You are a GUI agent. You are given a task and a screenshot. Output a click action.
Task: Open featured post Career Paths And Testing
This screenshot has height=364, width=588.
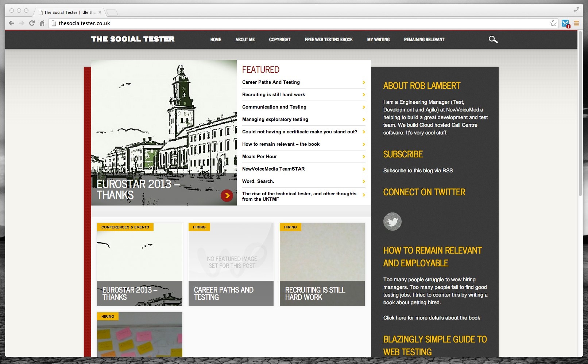[271, 82]
